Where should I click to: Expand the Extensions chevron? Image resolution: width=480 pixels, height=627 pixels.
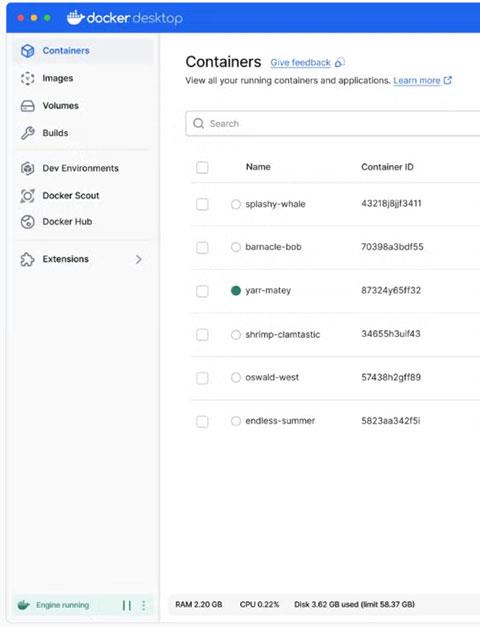tap(138, 259)
